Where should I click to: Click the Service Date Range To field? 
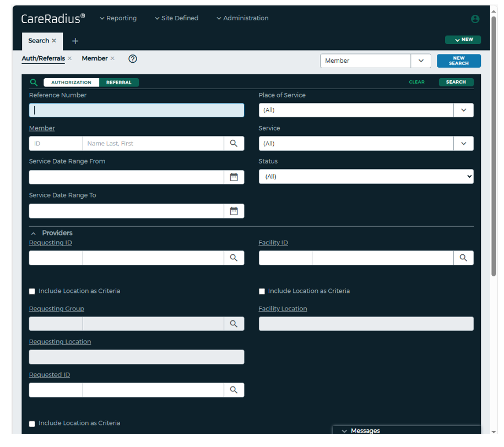(x=126, y=211)
